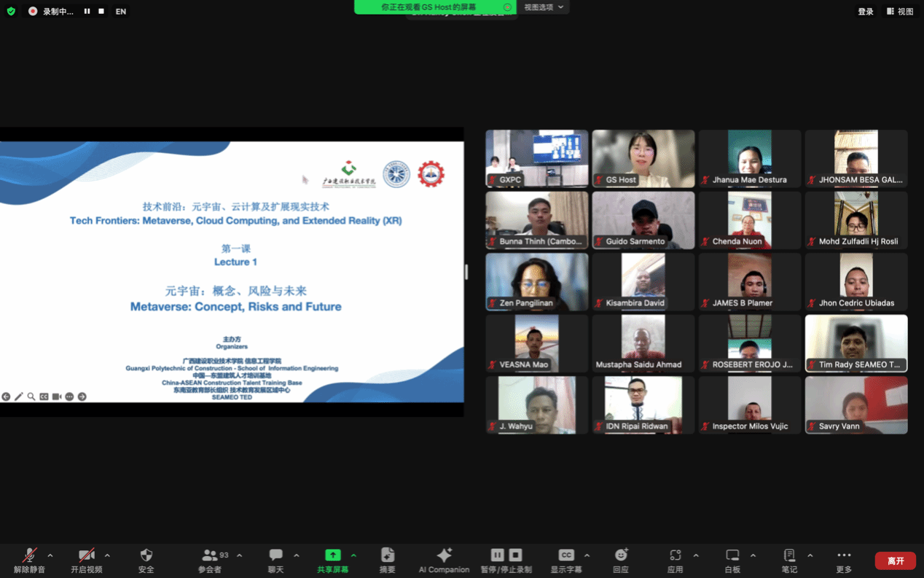Image resolution: width=924 pixels, height=578 pixels.
Task: Expand the audio options arrow beside mute
Action: coord(50,555)
